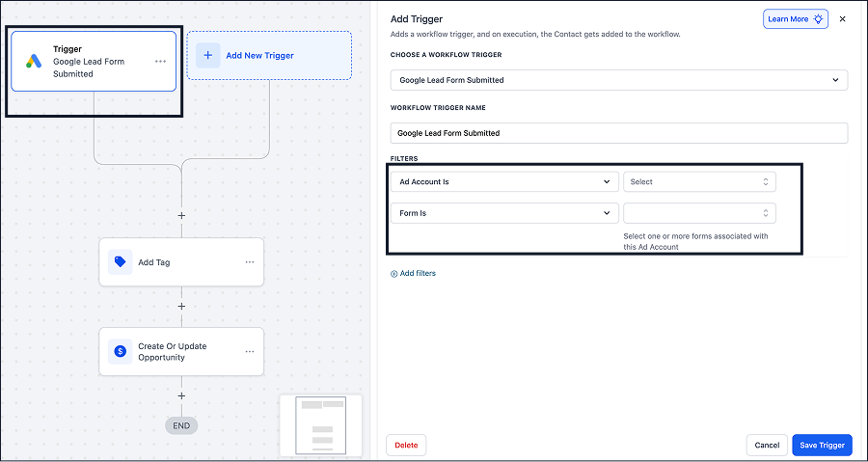Open the Form Is filter dropdown
This screenshot has width=868, height=462.
tap(504, 213)
